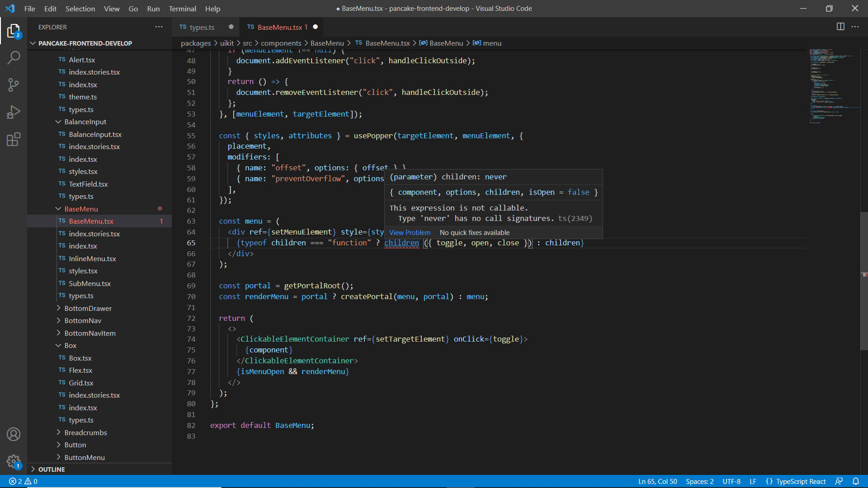Screen dimensions: 868x488
Task: Open the Run menu
Action: pos(153,9)
